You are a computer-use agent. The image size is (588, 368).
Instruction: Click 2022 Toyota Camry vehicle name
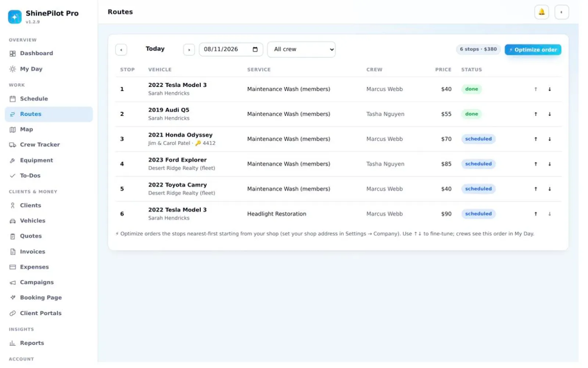pyautogui.click(x=178, y=185)
